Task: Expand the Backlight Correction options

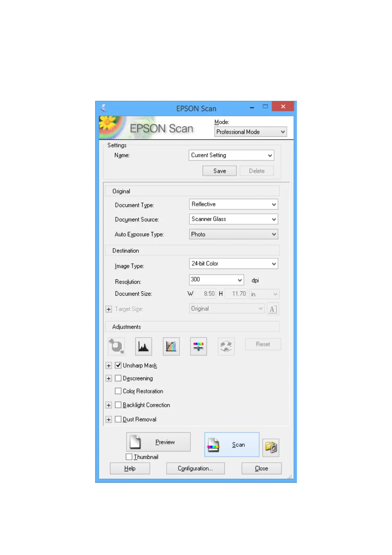Action: tap(109, 405)
